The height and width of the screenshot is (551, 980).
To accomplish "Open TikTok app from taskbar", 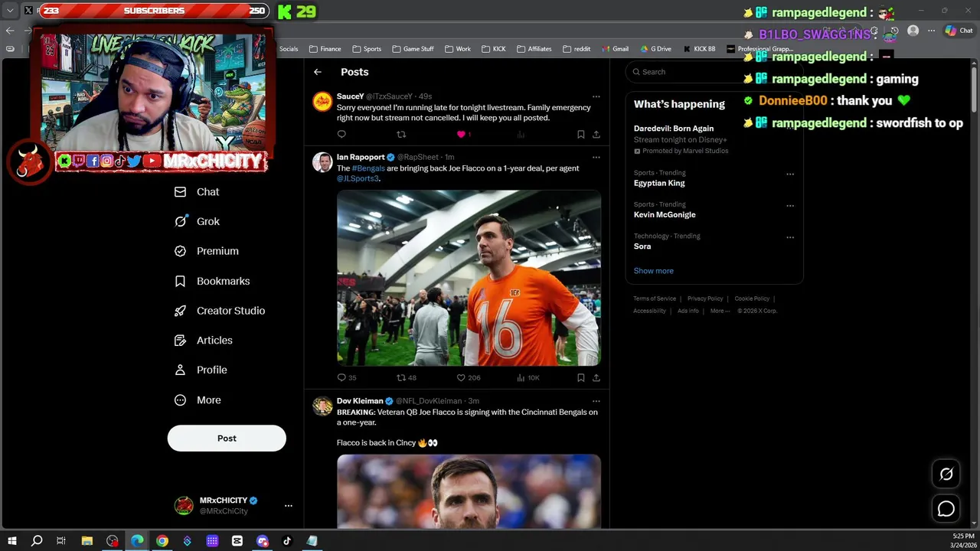I will [287, 541].
